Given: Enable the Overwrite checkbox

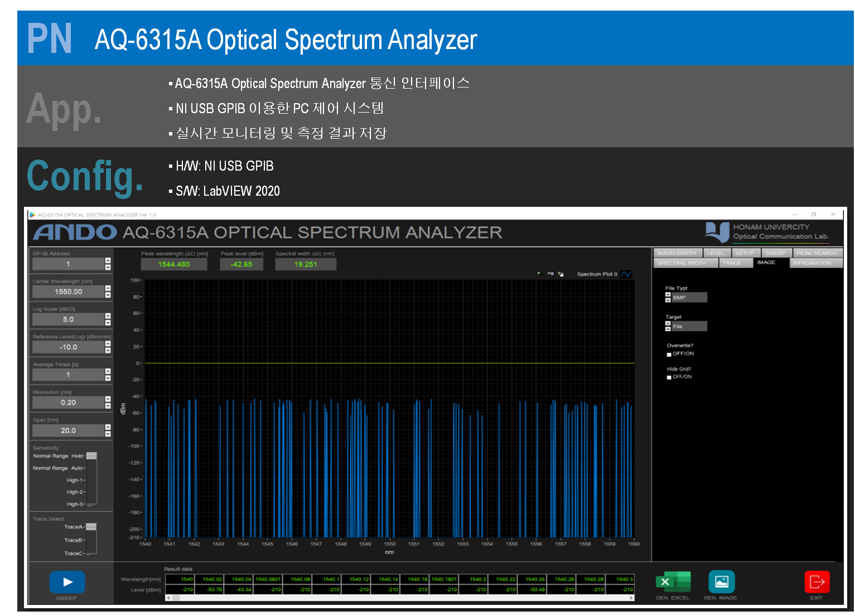Looking at the screenshot, I should [x=669, y=354].
